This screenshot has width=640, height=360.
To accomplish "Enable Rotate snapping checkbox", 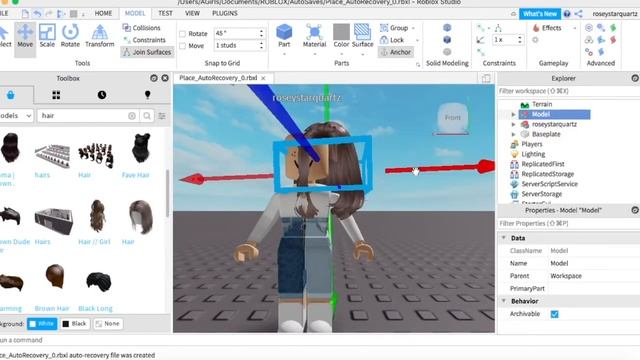I will coord(182,33).
